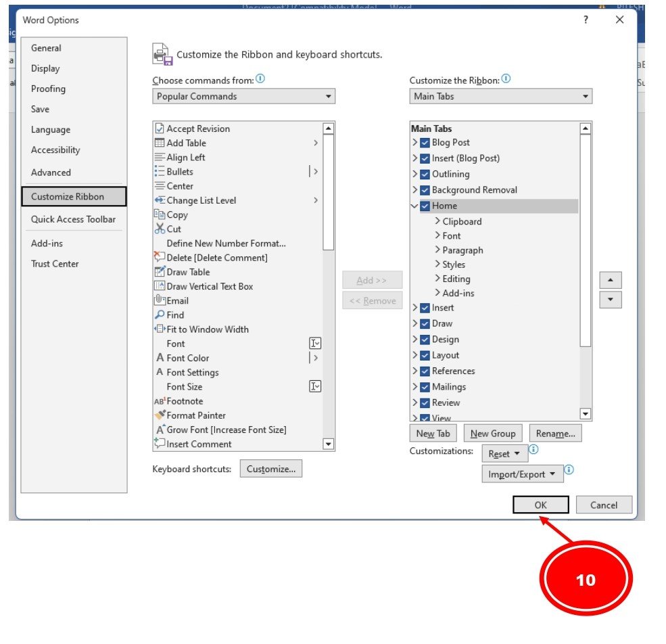Click the Accept Revision command icon
Viewport: 666px width, 644px height.
click(x=160, y=129)
